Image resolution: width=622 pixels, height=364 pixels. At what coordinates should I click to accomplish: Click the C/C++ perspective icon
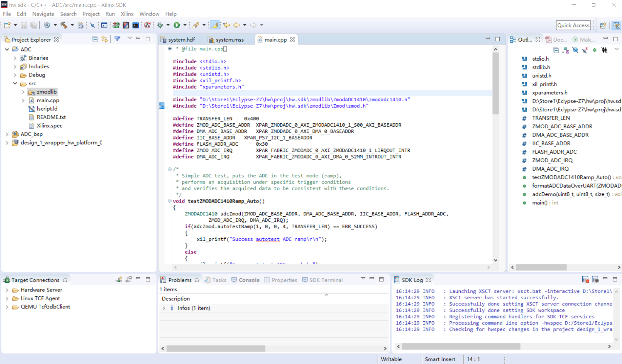pos(617,25)
